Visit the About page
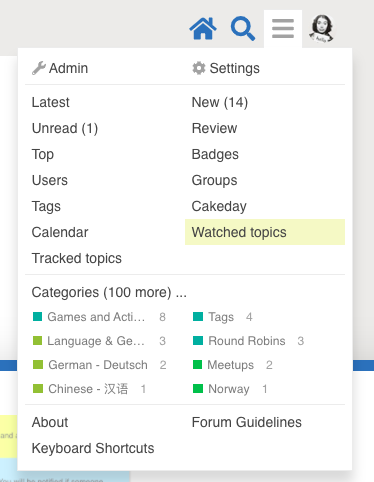The width and height of the screenshot is (374, 482). point(50,422)
